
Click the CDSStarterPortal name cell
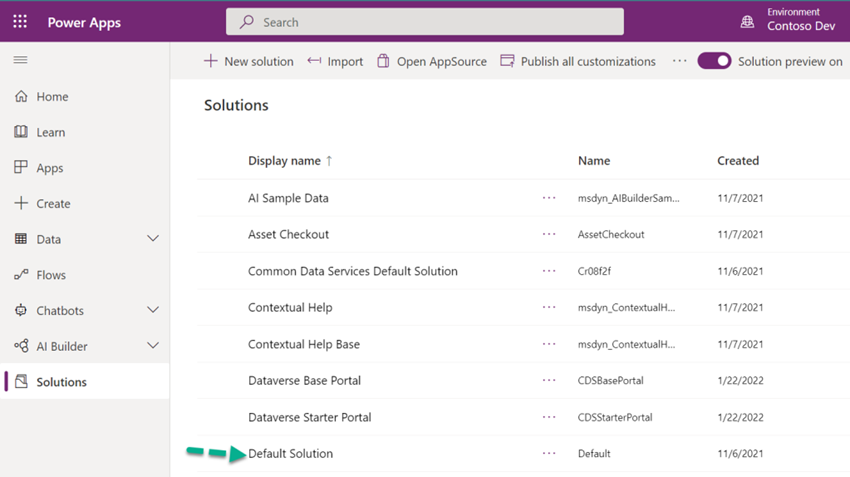615,417
